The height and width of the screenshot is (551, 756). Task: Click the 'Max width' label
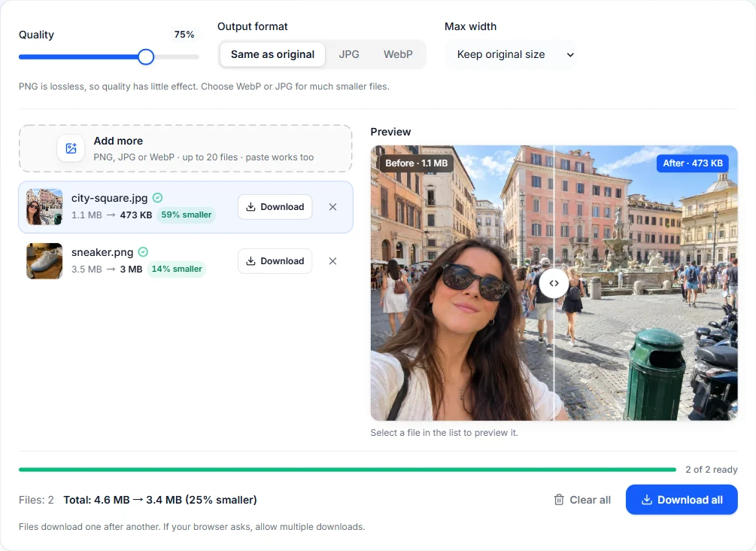tap(471, 26)
